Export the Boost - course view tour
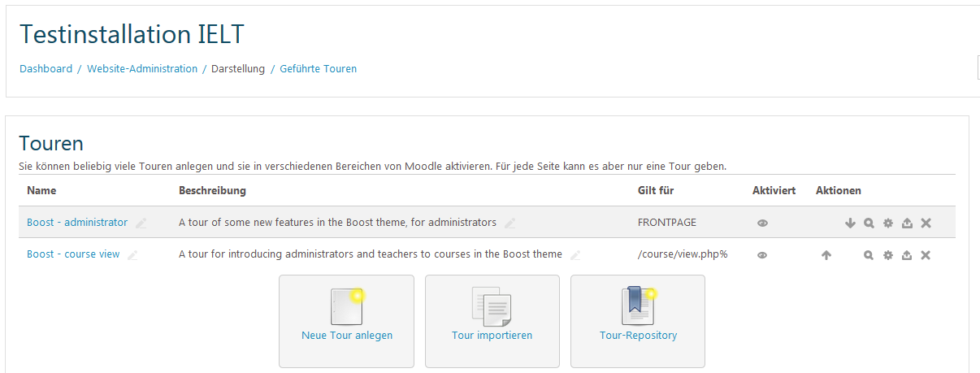Screen dimensions: 980x373 pos(907,255)
